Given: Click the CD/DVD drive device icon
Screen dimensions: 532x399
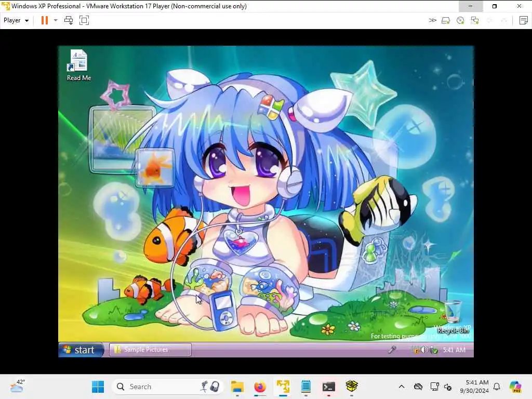Looking at the screenshot, I should point(460,20).
